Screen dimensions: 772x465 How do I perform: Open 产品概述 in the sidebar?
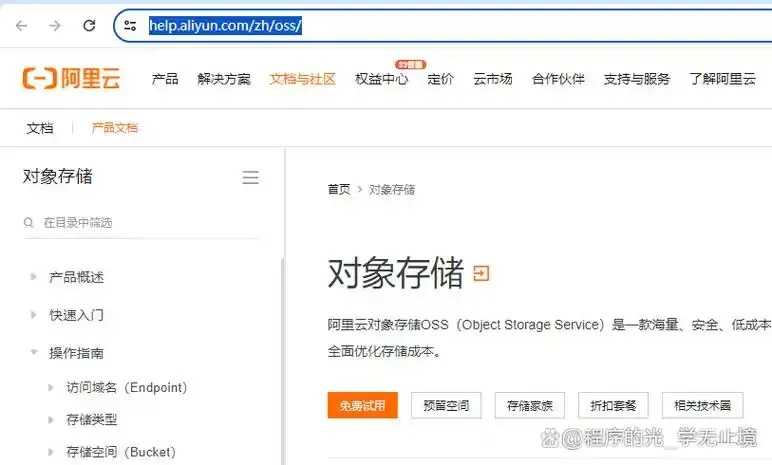76,277
